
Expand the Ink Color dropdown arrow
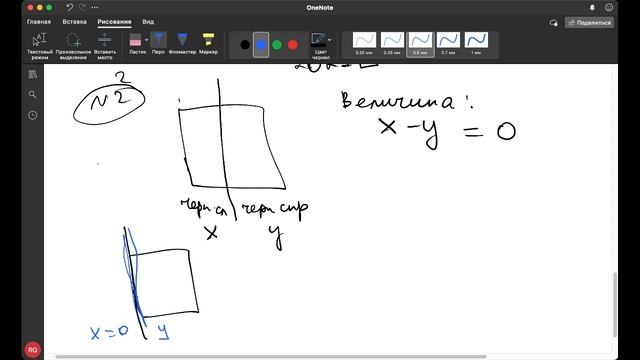click(x=329, y=40)
